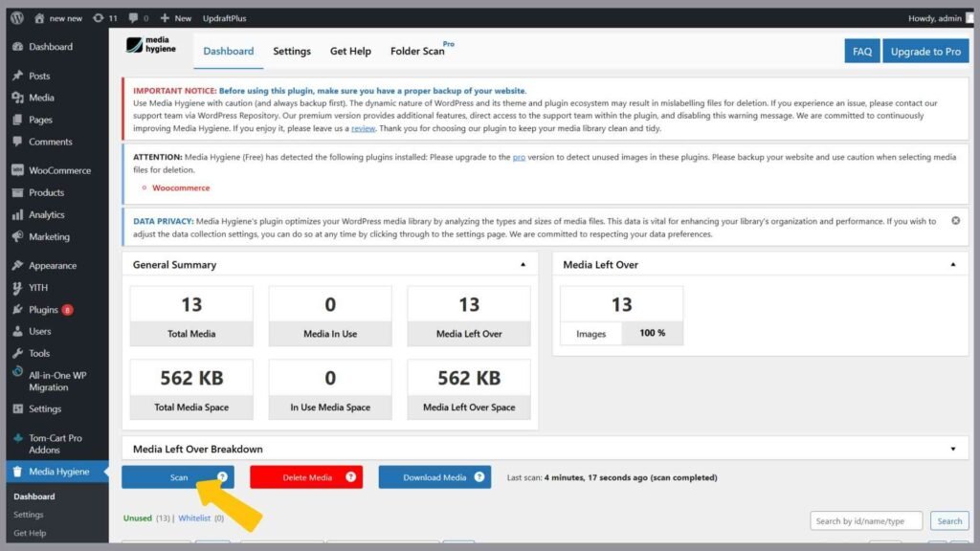
Task: Open All-in-One WP Migration
Action: 56,381
